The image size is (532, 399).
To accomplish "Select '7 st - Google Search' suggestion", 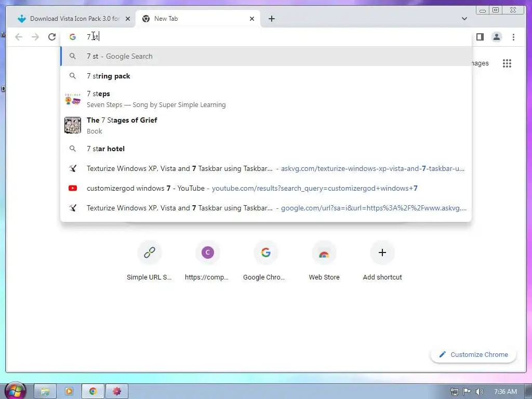I will pyautogui.click(x=266, y=56).
